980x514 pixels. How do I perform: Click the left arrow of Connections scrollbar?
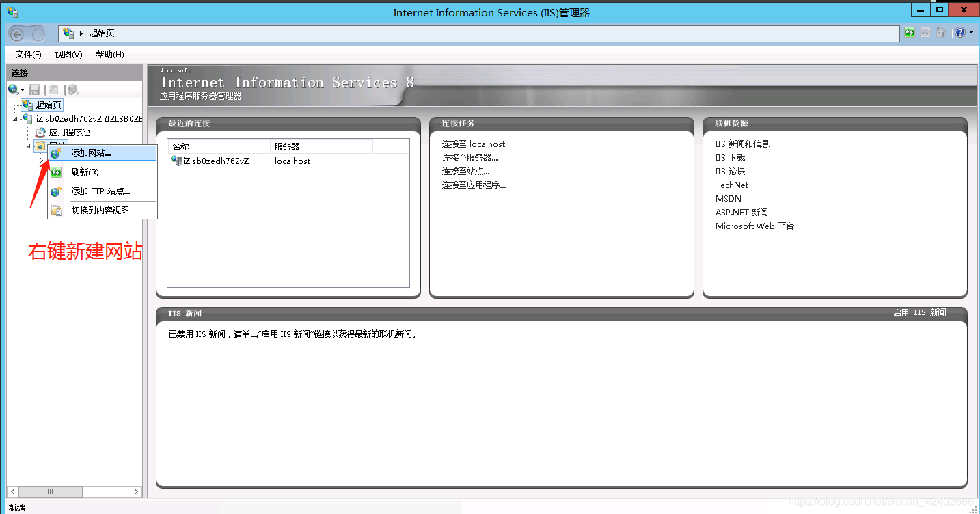pyautogui.click(x=12, y=491)
